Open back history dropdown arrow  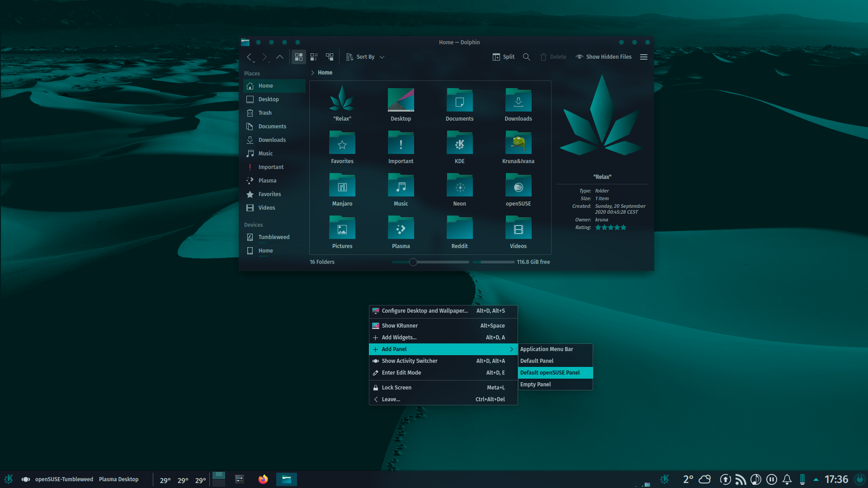pos(254,62)
